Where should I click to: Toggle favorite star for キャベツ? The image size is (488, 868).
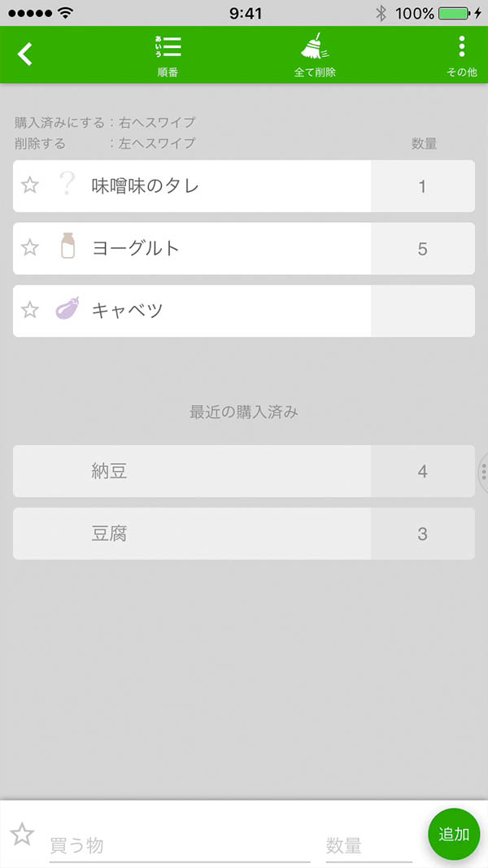pyautogui.click(x=30, y=310)
